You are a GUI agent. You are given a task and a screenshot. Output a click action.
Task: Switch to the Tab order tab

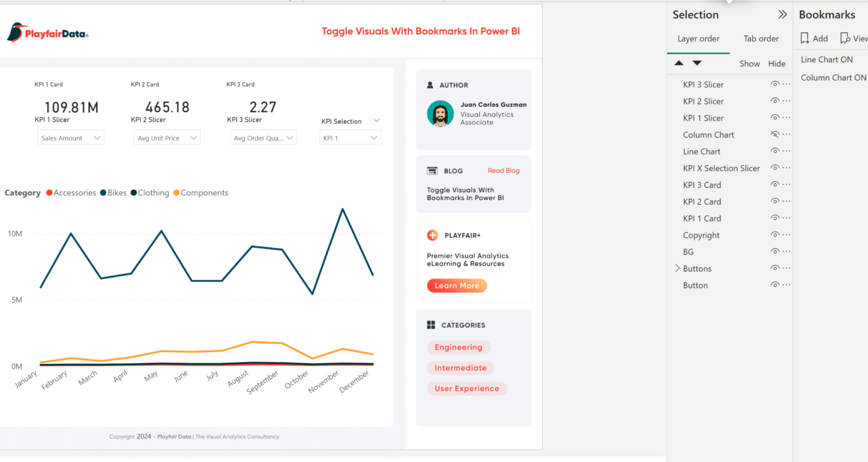click(761, 38)
